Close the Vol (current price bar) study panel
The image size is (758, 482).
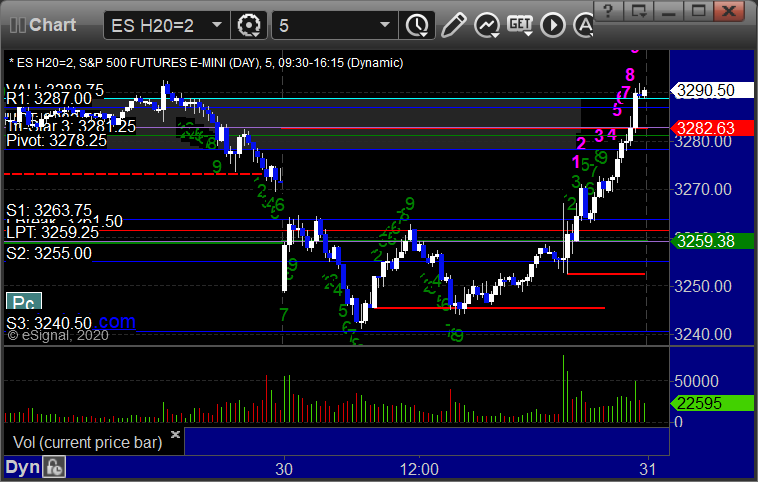pos(175,434)
